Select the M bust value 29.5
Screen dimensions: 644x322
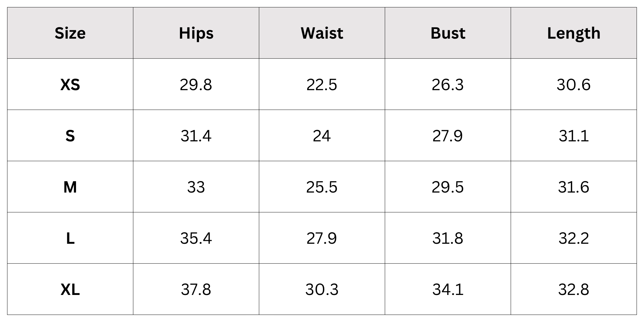click(448, 187)
